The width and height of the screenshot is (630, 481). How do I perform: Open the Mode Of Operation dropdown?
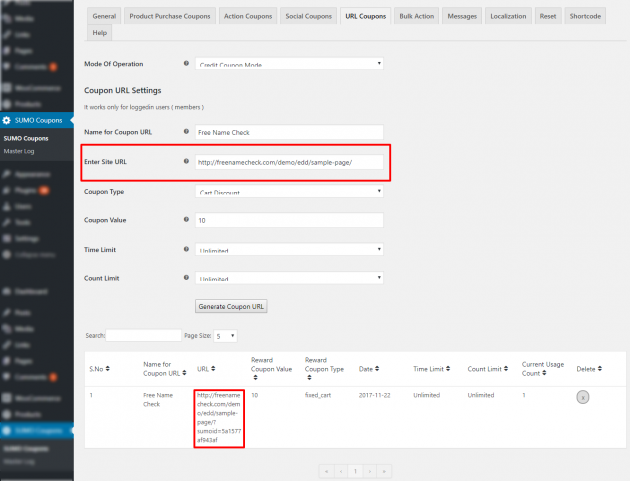pyautogui.click(x=289, y=63)
